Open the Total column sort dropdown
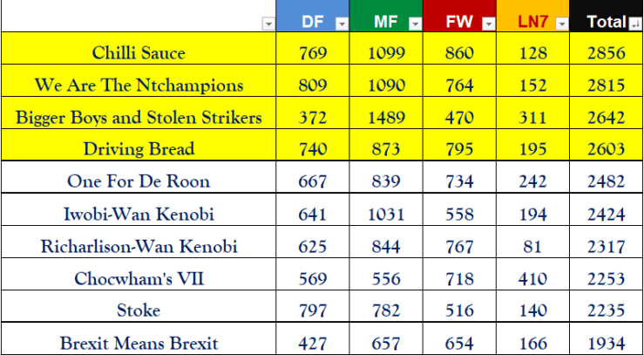The width and height of the screenshot is (644, 355). 634,24
